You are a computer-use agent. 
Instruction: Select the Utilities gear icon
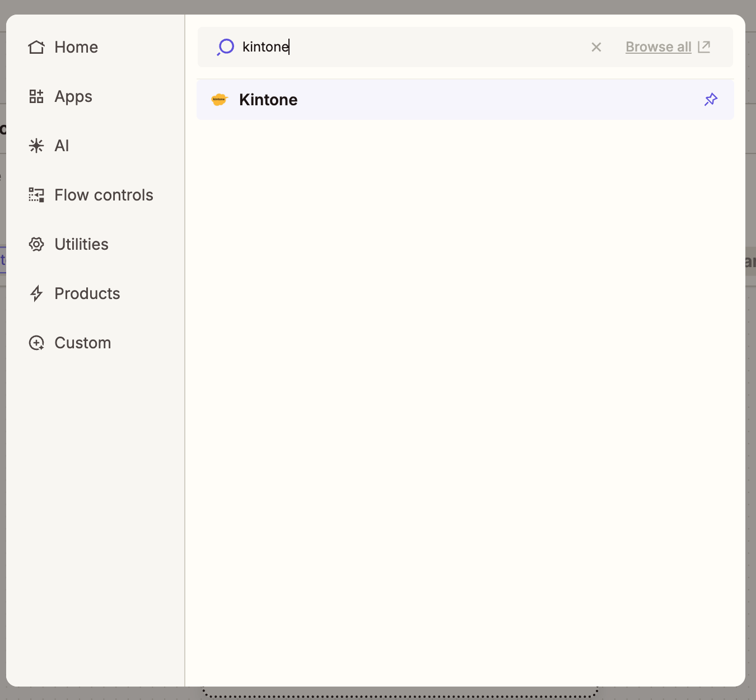tap(36, 244)
